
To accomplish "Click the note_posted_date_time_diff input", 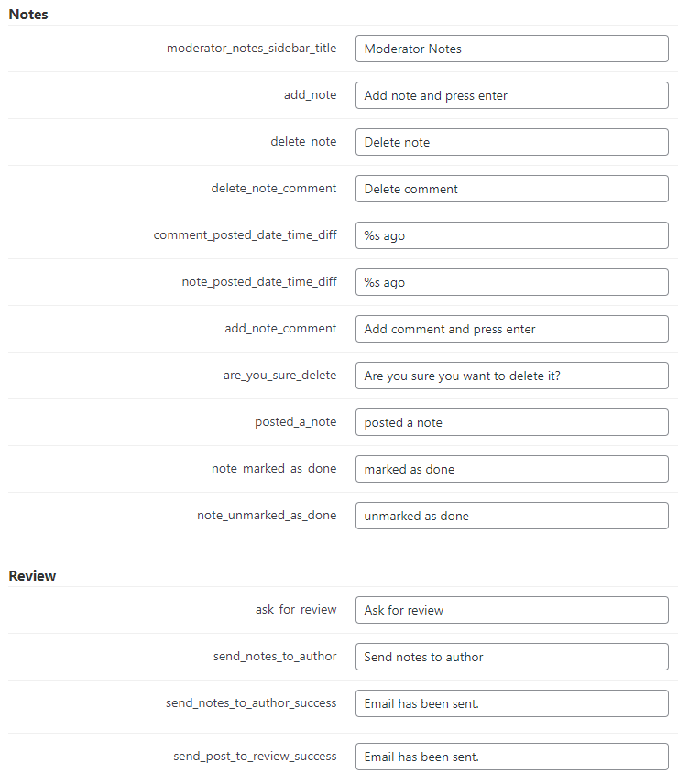I will [x=512, y=282].
